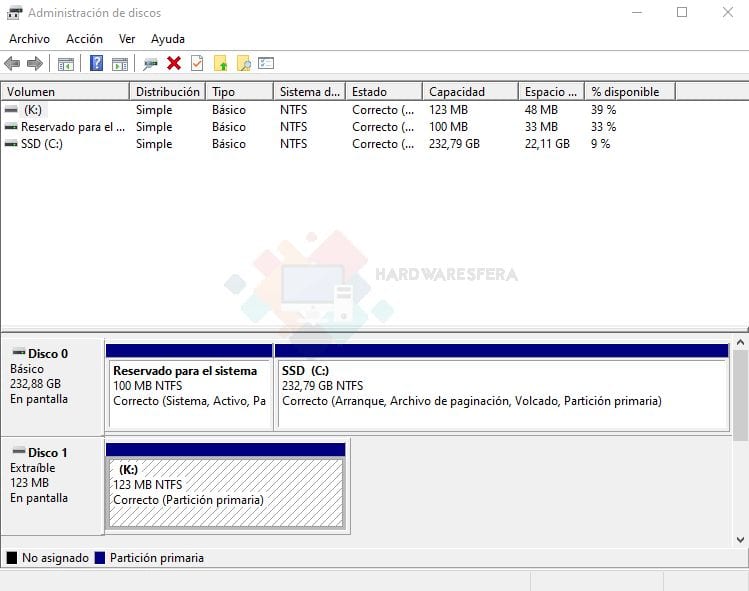Click the blue 'Partición primaria' legend swatch
The width and height of the screenshot is (749, 591).
pos(100,558)
